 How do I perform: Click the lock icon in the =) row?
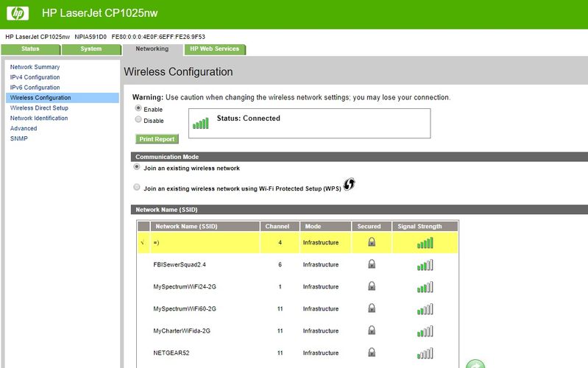point(372,242)
